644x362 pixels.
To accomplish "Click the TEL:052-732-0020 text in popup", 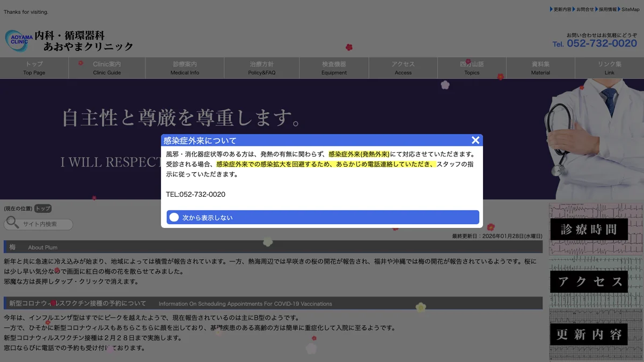I will click(195, 194).
